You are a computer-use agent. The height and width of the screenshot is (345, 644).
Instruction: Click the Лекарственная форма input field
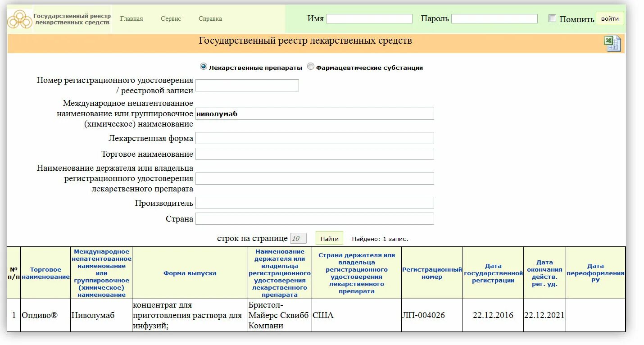pos(315,138)
